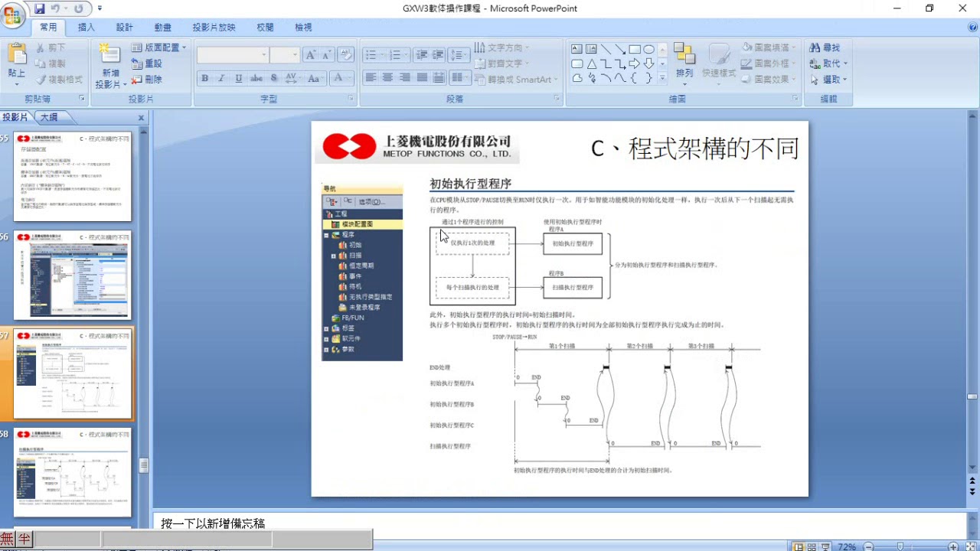Click Delete (刪除) slide button
Screen dimensions: 980x551
(x=146, y=80)
